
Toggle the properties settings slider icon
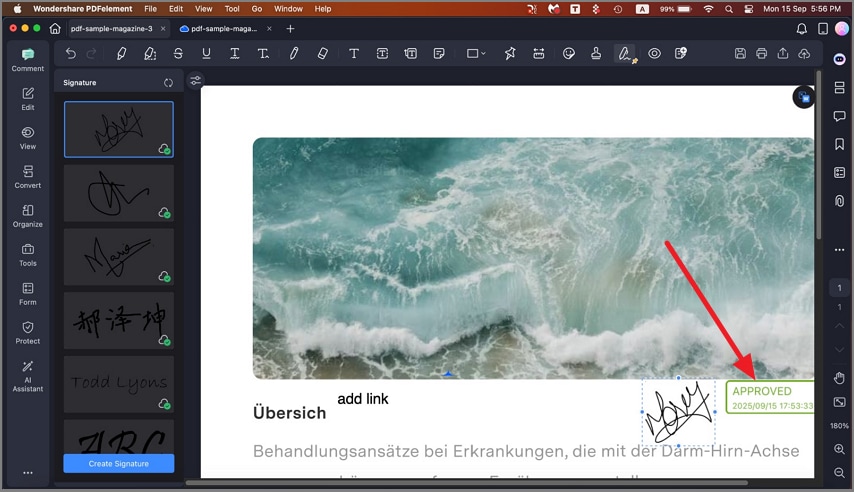click(196, 81)
